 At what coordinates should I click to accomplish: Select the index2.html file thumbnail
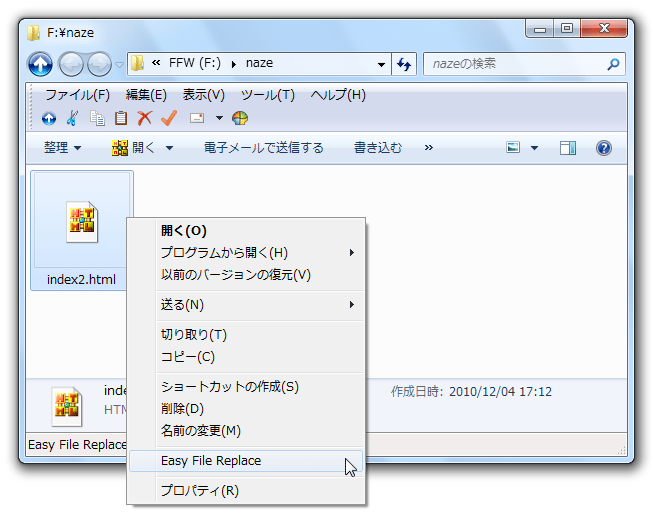(82, 222)
